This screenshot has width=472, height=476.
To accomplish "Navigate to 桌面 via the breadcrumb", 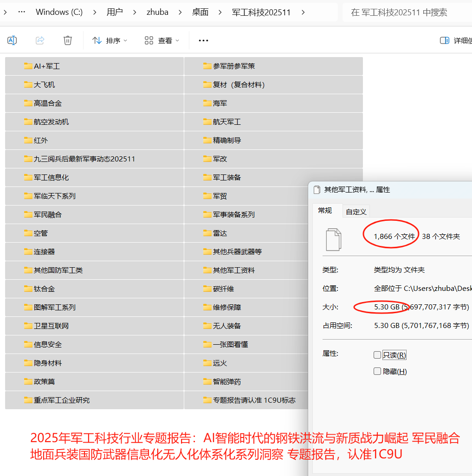I will (x=200, y=12).
